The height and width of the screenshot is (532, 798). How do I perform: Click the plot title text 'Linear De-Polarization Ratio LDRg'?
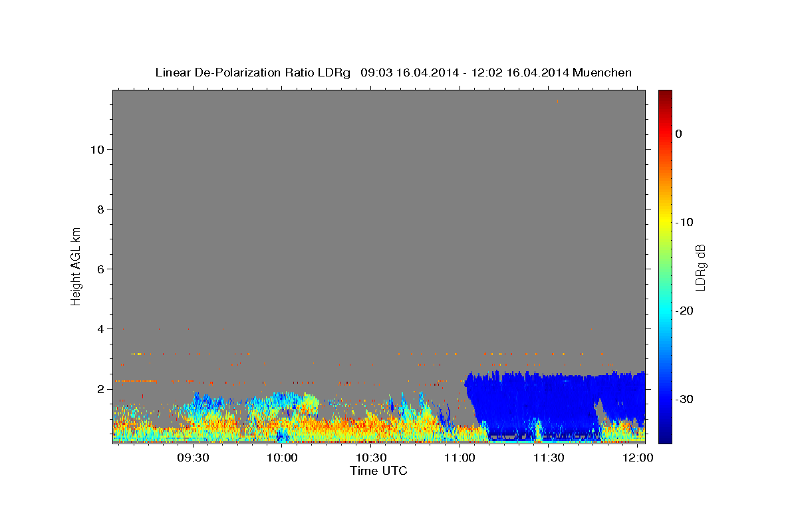click(x=253, y=72)
